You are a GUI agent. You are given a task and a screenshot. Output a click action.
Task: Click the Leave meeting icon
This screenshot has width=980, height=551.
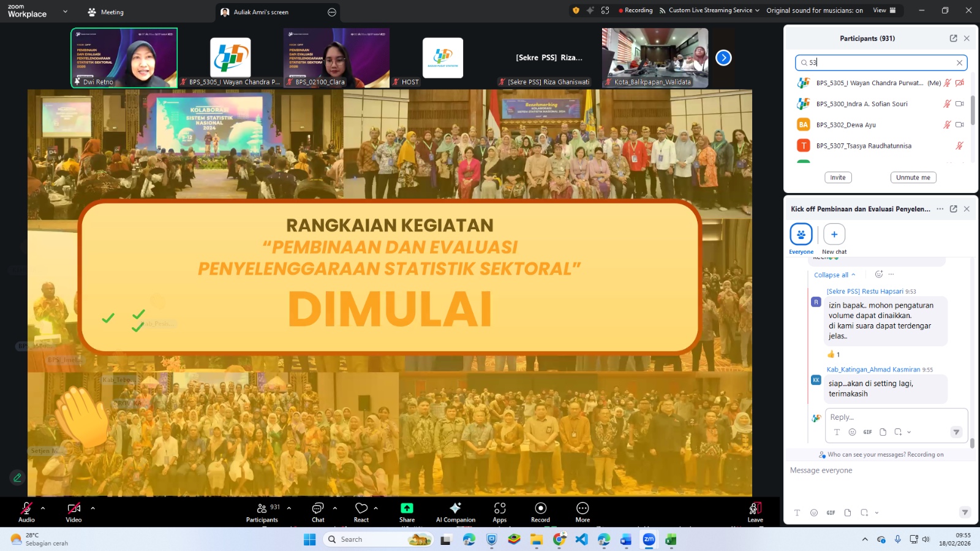(x=755, y=512)
